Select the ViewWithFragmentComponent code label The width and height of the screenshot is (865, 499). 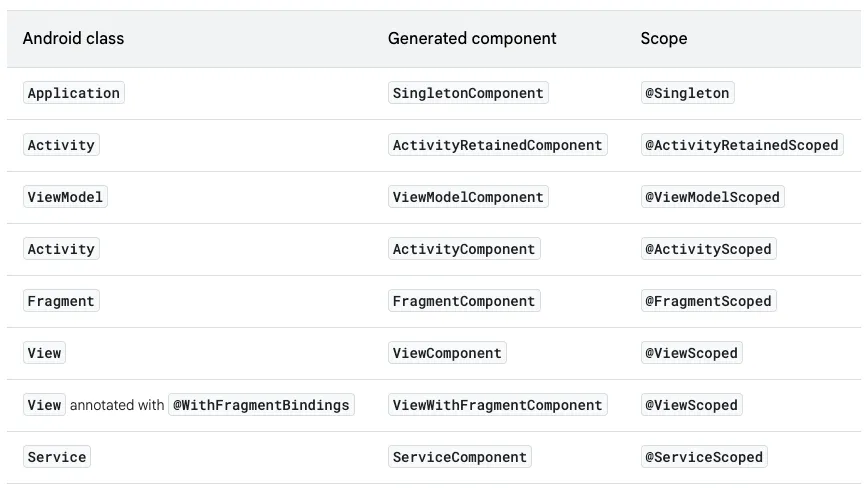click(x=497, y=405)
